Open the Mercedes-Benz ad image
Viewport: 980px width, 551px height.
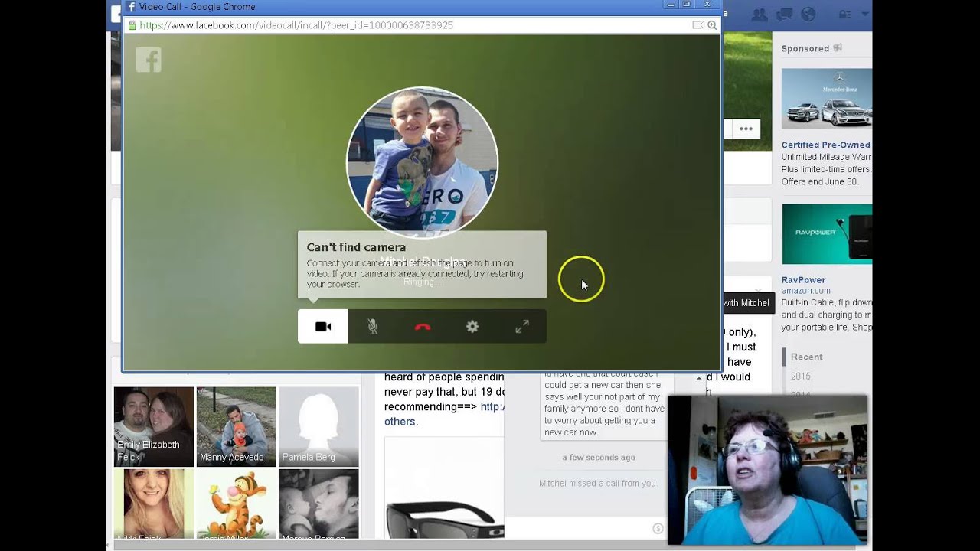827,99
